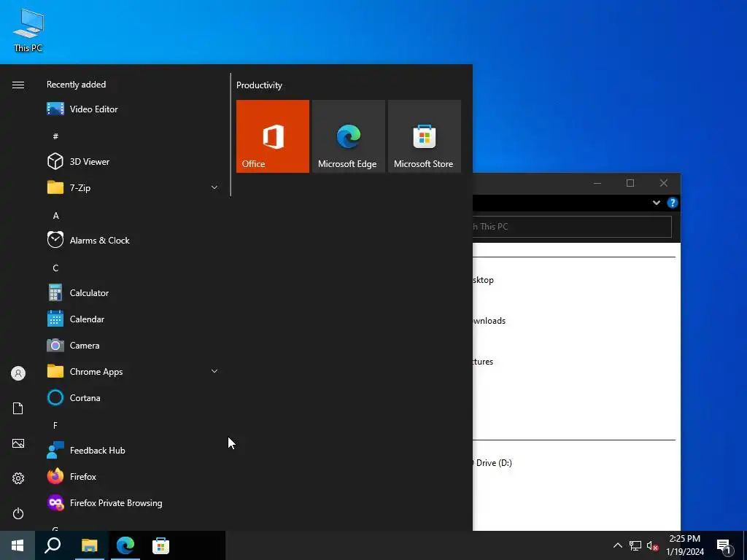This screenshot has width=747, height=560.
Task: Switch to File Explorer on taskbar
Action: 89,545
